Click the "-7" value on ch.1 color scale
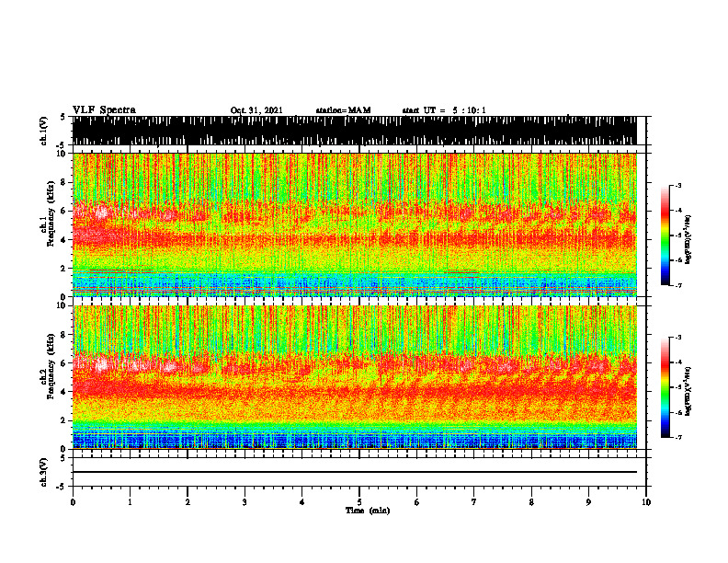The image size is (728, 563). [x=677, y=285]
